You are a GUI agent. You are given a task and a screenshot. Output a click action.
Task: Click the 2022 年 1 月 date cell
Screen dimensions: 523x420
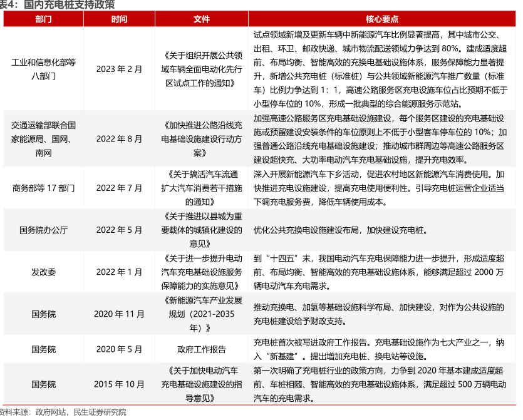pyautogui.click(x=119, y=272)
